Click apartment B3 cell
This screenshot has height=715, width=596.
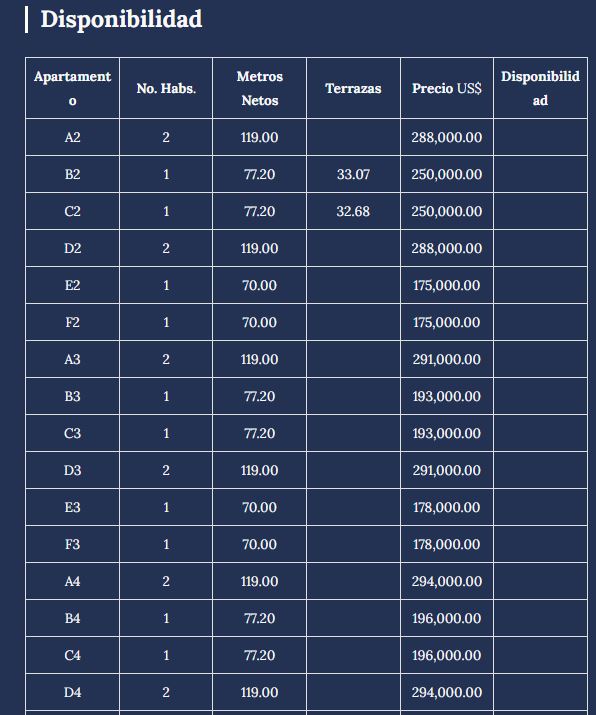(x=73, y=396)
